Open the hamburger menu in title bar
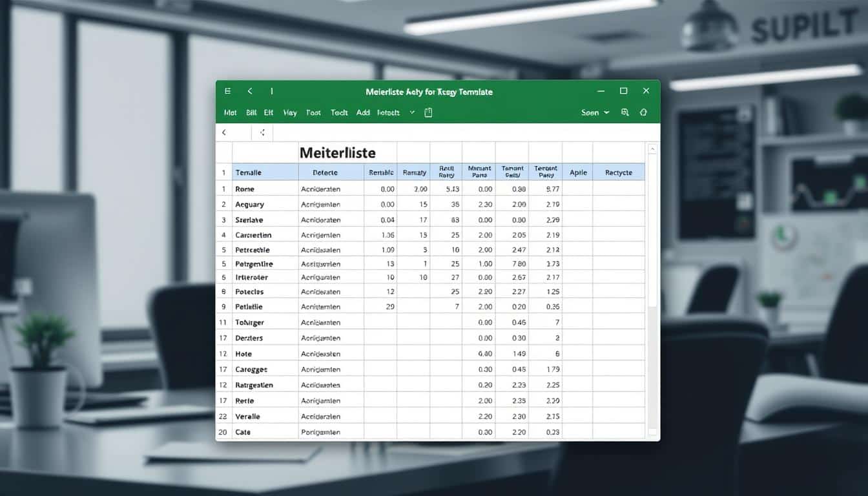 click(227, 92)
